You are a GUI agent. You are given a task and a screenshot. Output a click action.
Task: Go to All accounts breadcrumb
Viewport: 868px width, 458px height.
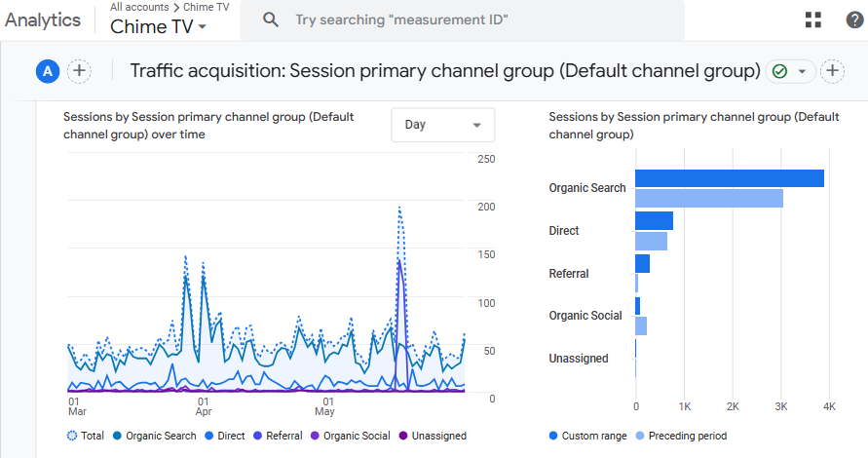pos(139,7)
